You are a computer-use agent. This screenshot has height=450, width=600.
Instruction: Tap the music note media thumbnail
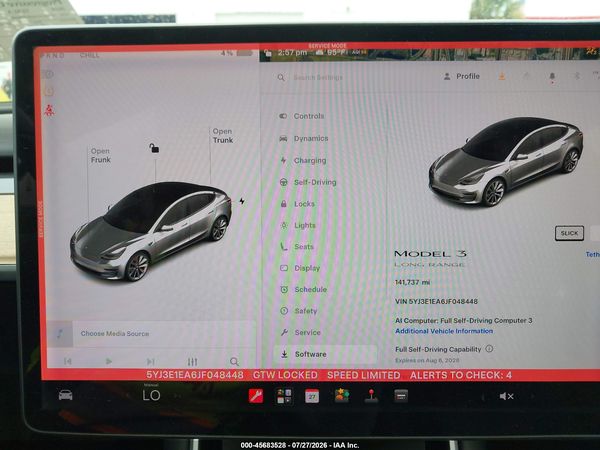(x=60, y=334)
